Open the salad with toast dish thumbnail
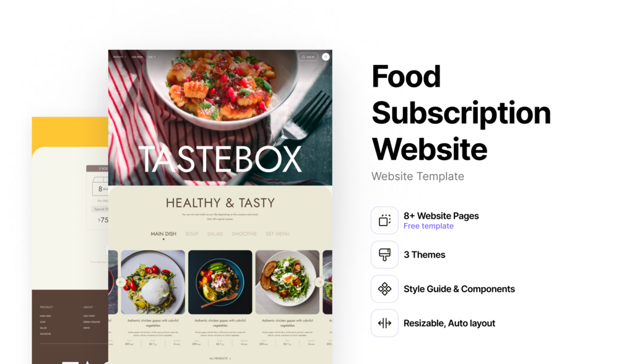Screen dimensions: 622x364 point(288,282)
